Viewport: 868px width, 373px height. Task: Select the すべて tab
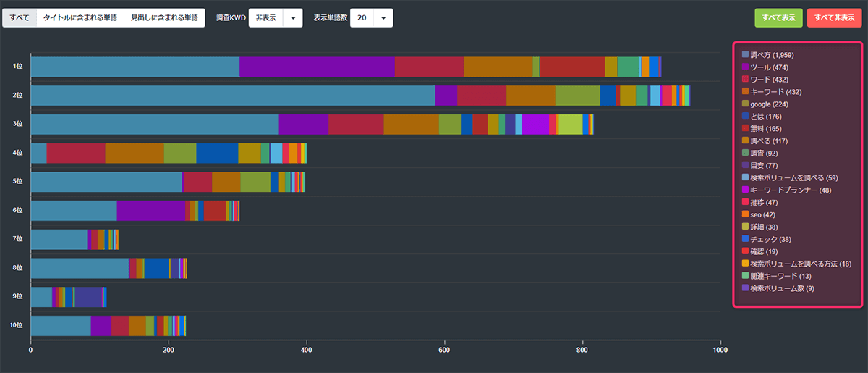(20, 18)
